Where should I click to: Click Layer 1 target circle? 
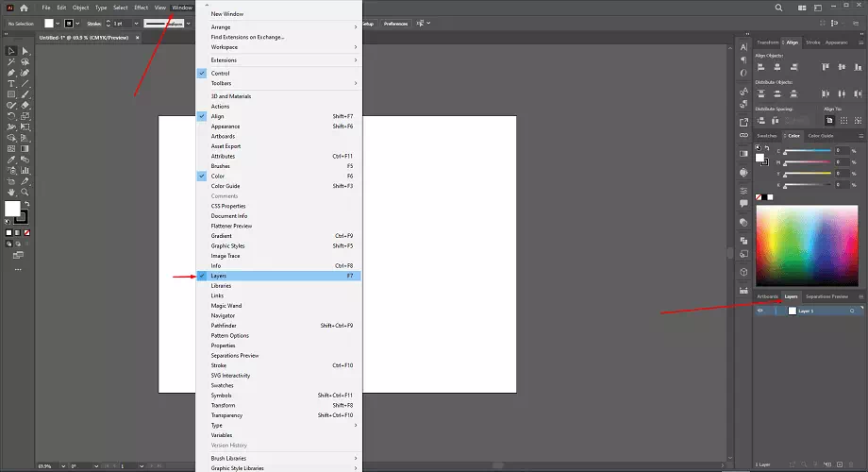(x=852, y=311)
